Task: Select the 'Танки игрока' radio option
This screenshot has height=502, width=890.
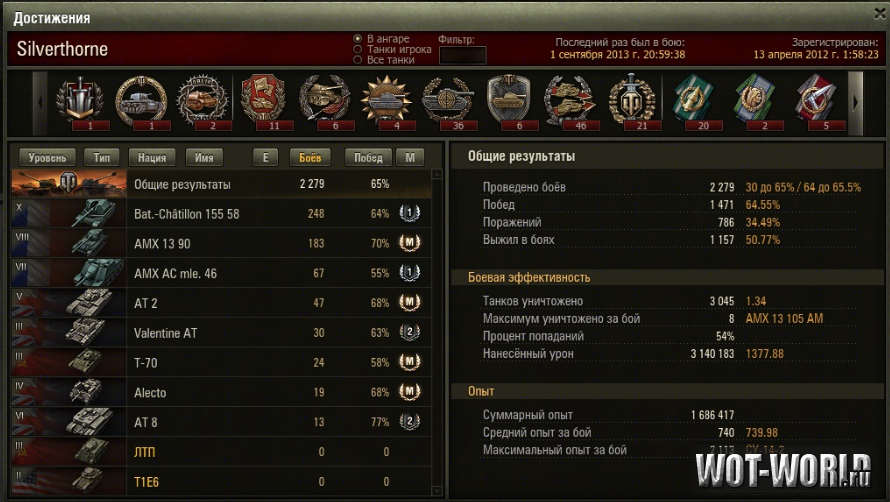Action: pos(358,49)
